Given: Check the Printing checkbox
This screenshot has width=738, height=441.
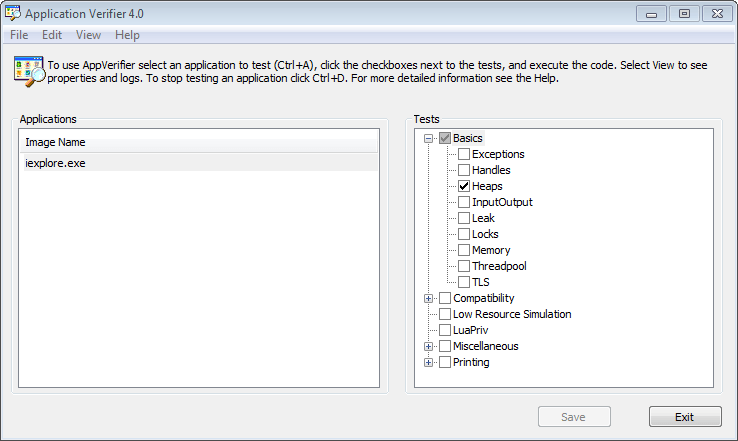Looking at the screenshot, I should [x=445, y=362].
